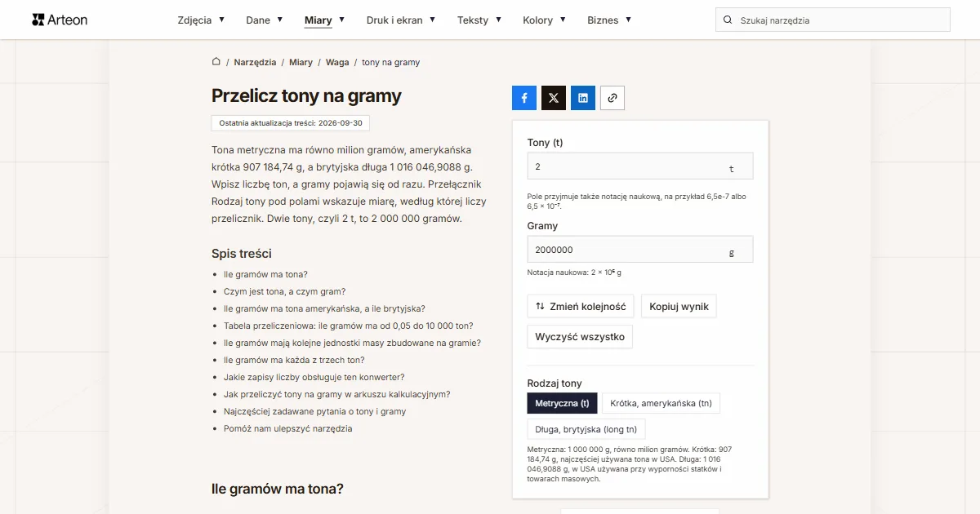Expand the Kolory menu
980x514 pixels.
pos(545,20)
